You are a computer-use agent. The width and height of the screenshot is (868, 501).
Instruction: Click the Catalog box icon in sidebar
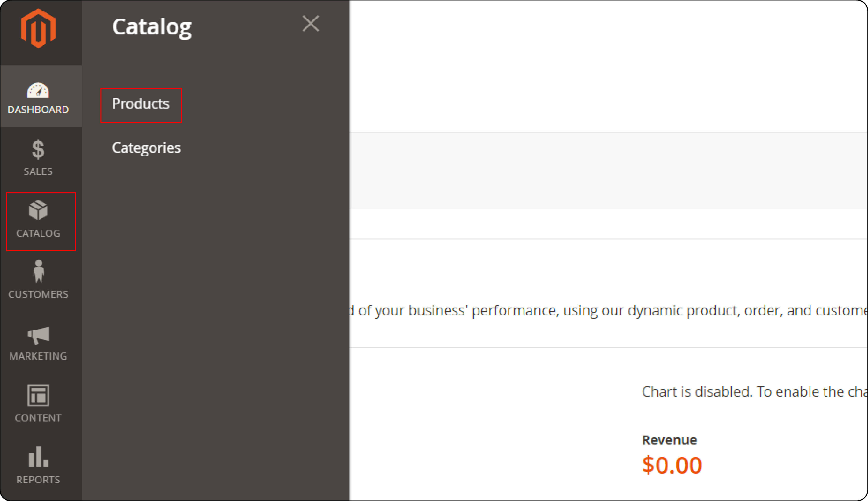click(39, 212)
